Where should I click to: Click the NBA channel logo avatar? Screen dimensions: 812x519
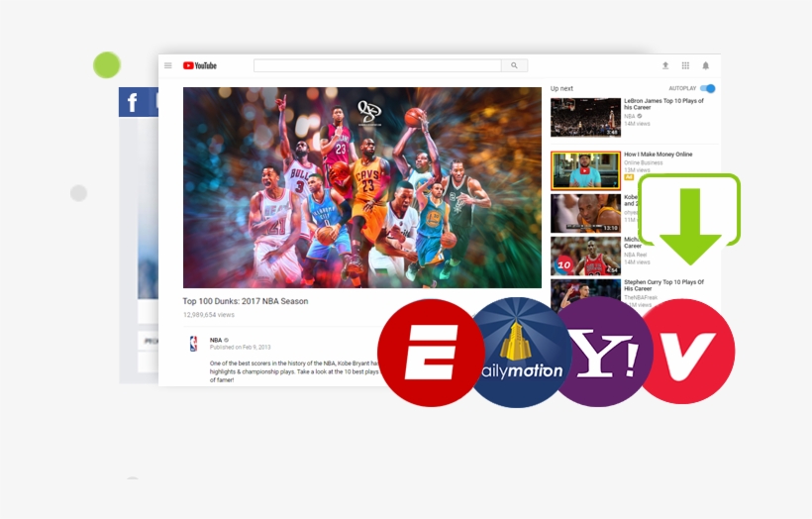(x=194, y=344)
